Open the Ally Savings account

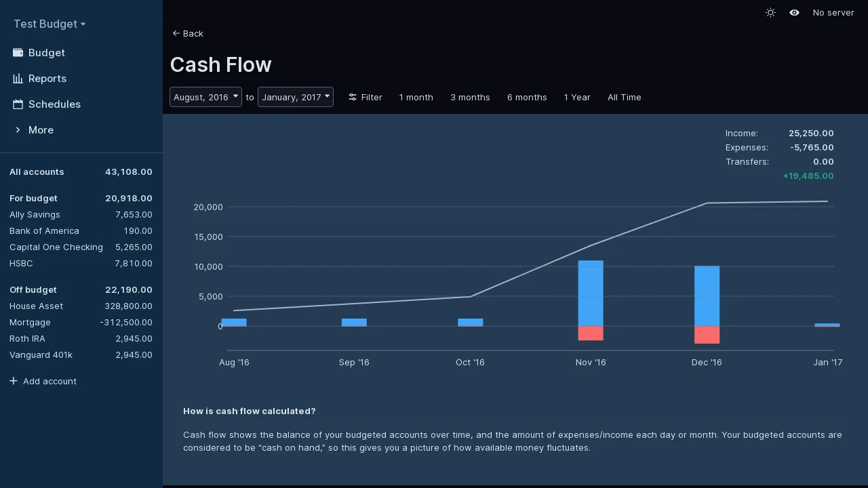(x=35, y=215)
